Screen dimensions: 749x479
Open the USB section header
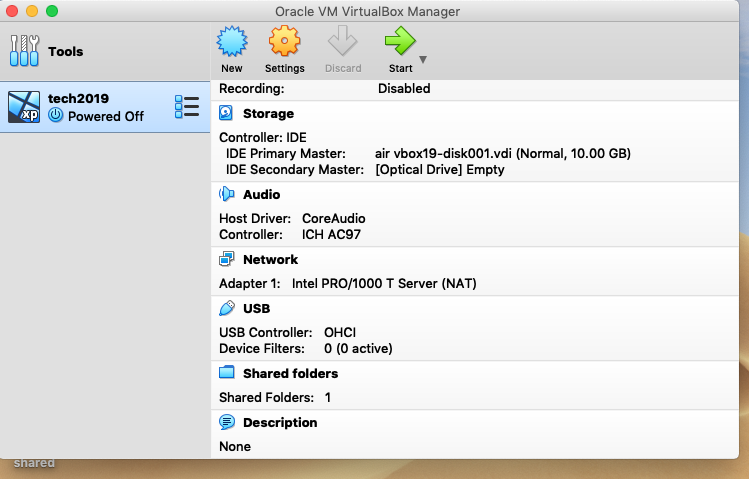pyautogui.click(x=257, y=309)
